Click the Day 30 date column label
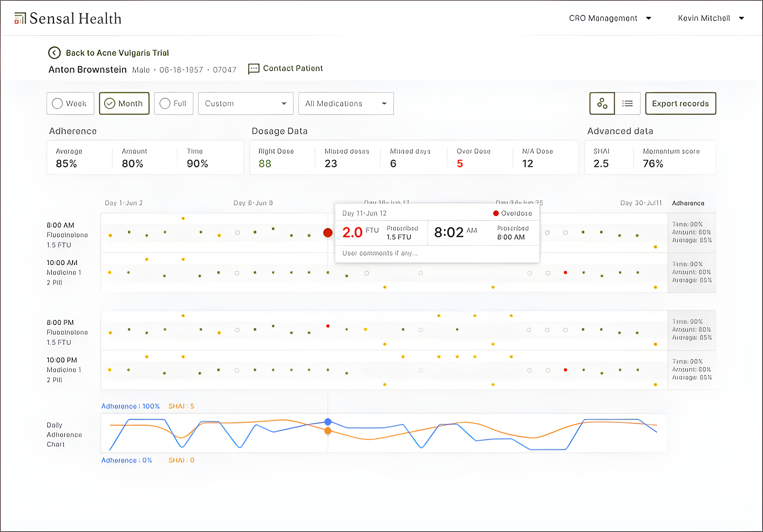The image size is (763, 532). click(641, 203)
